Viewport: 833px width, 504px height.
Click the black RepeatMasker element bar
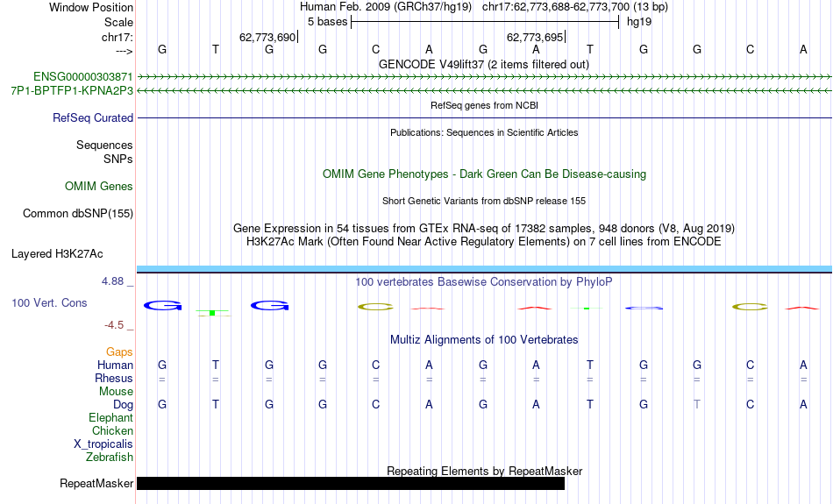point(351,483)
